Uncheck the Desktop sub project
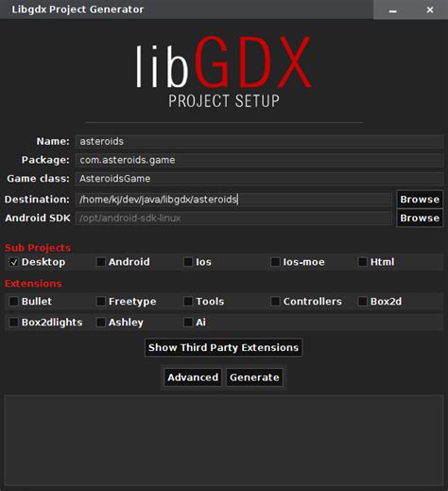 tap(13, 262)
